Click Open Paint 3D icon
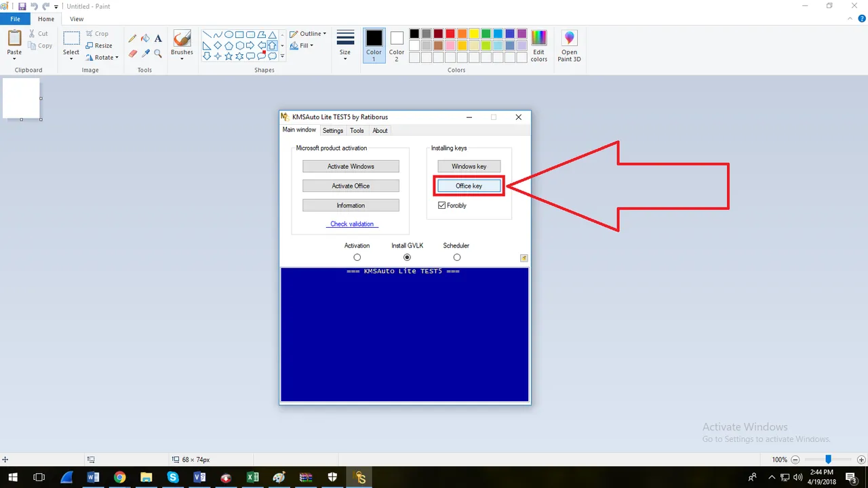868x488 pixels. tap(569, 38)
